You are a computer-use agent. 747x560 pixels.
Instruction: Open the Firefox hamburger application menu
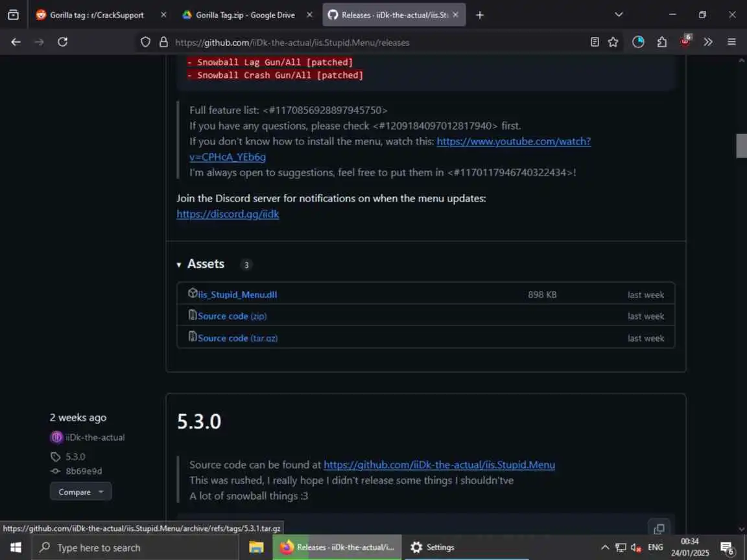point(731,42)
